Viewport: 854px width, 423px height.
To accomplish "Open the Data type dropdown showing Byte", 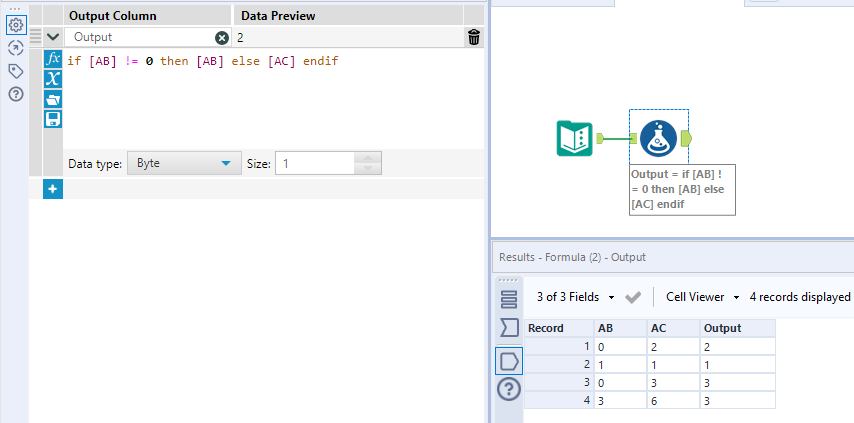I will click(184, 163).
